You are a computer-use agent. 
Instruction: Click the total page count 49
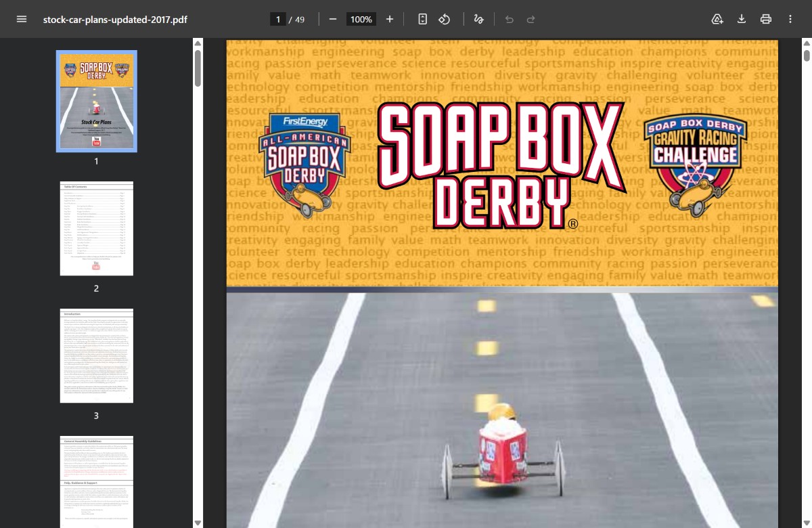tap(300, 20)
